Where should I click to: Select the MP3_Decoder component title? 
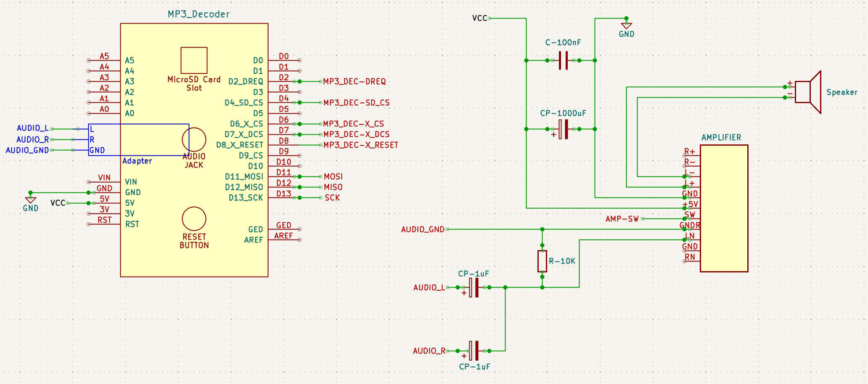click(198, 14)
